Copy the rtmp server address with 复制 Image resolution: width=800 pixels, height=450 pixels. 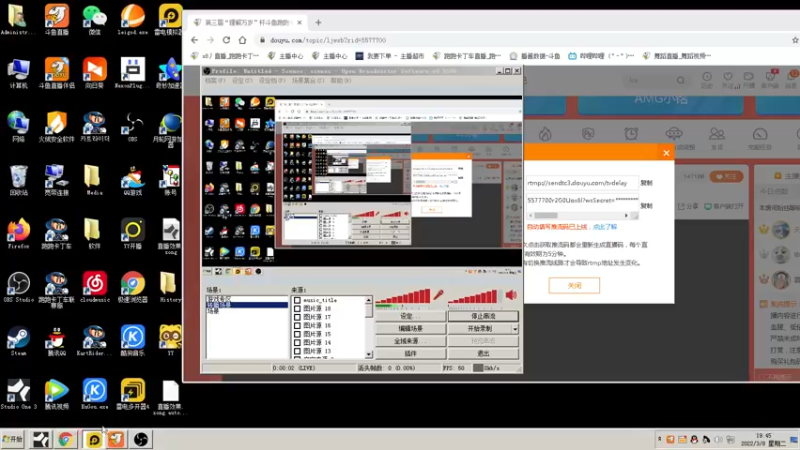[646, 183]
